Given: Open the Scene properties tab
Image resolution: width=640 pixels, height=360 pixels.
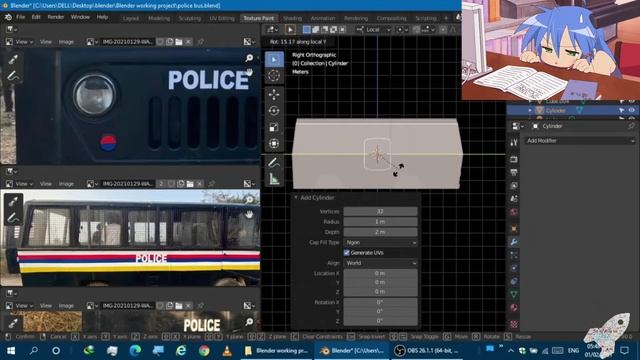Looking at the screenshot, I should pos(514,199).
